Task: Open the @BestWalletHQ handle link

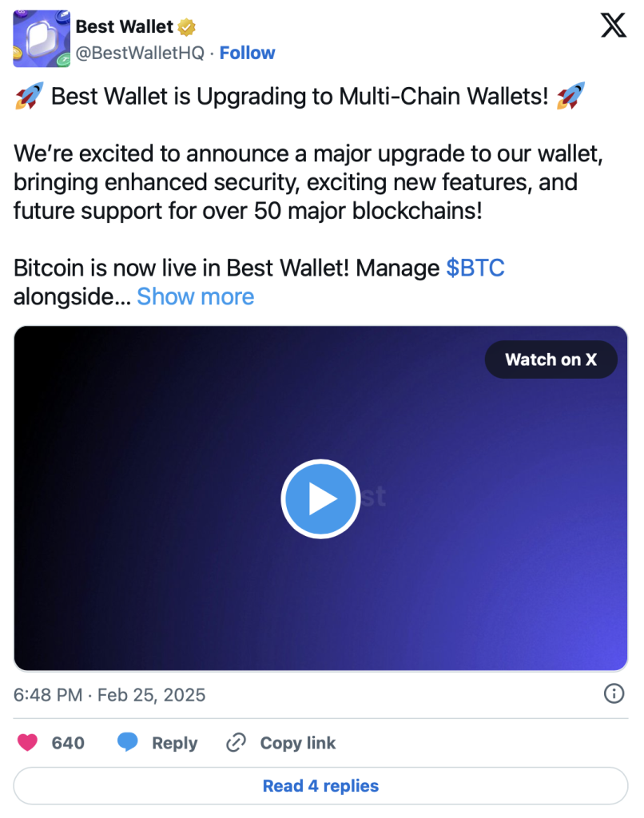Action: coord(140,53)
